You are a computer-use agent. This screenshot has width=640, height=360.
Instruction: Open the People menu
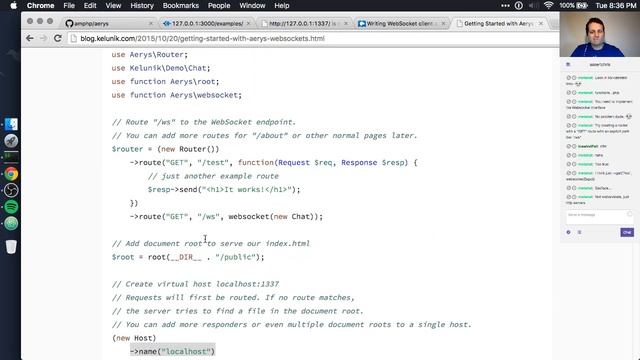[x=219, y=6]
